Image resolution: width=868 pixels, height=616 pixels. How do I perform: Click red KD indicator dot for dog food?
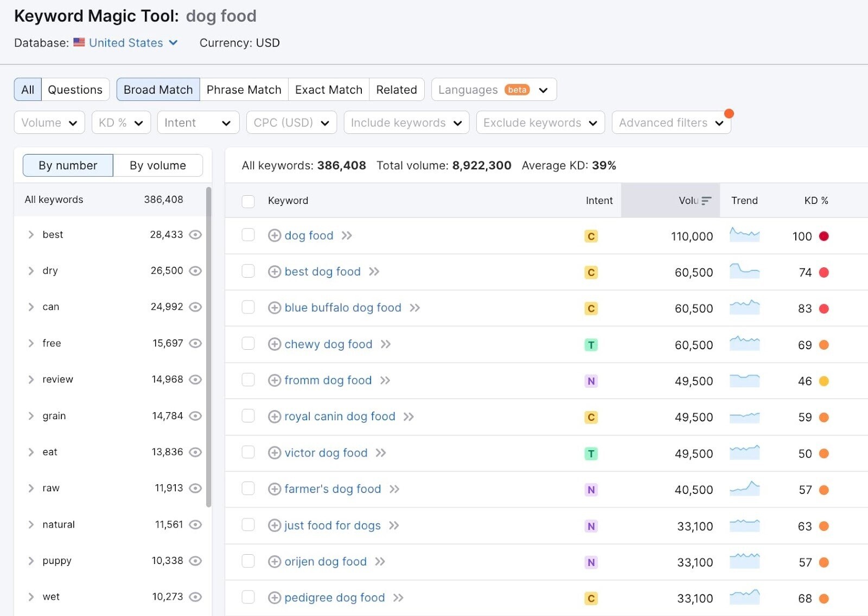[x=824, y=236]
